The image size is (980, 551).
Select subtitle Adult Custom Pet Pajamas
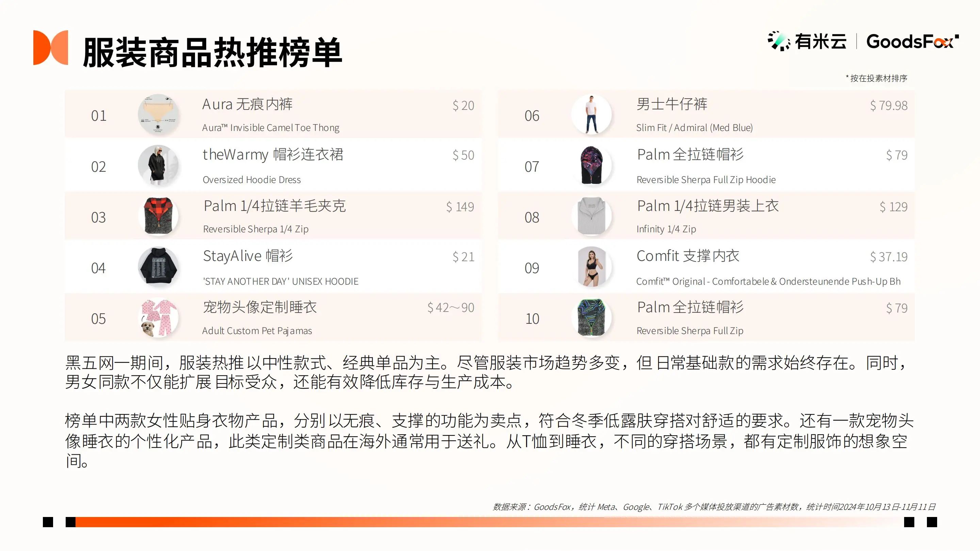click(x=257, y=331)
